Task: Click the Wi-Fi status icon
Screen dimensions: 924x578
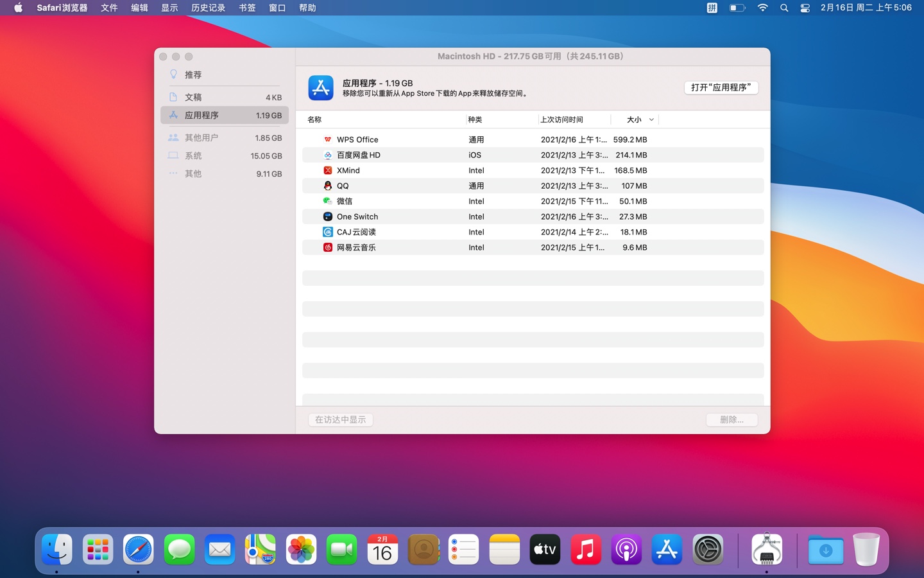Action: [762, 8]
